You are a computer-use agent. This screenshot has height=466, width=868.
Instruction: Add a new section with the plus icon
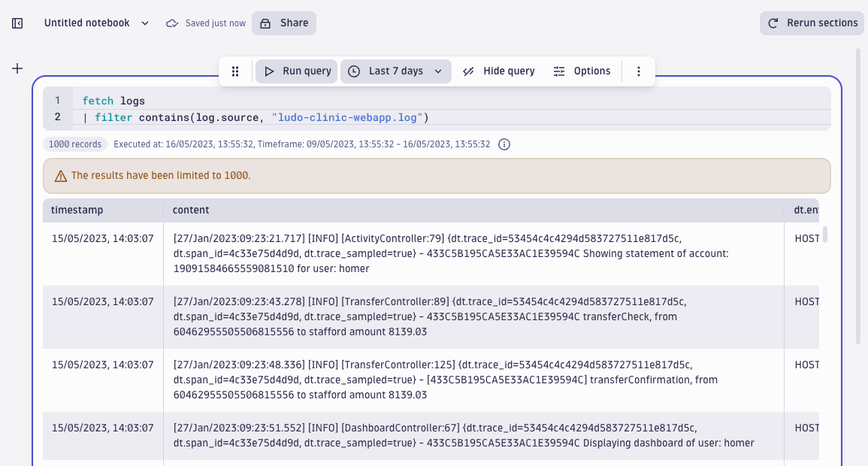pyautogui.click(x=17, y=68)
